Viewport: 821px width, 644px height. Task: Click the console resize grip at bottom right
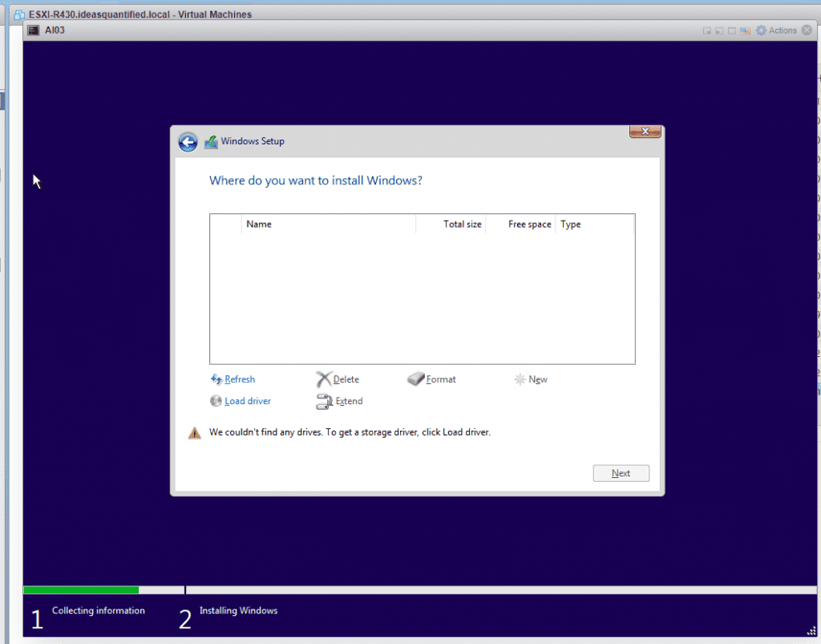[x=811, y=631]
